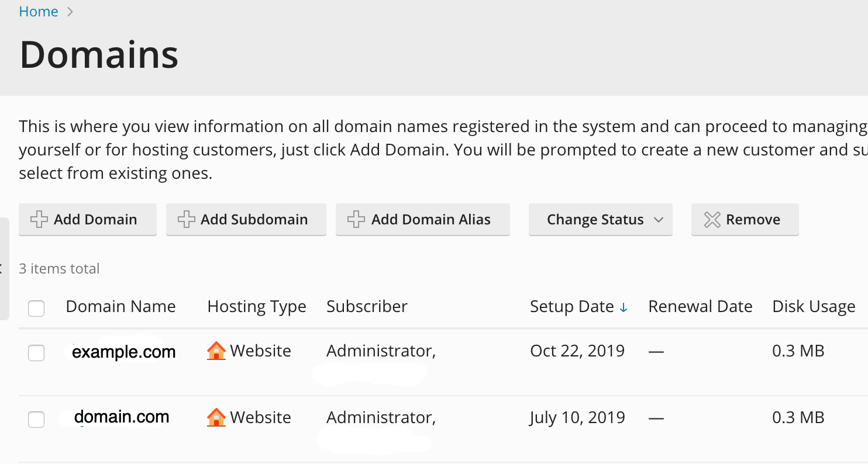This screenshot has width=868, height=464.
Task: Navigate to Home via the breadcrumb
Action: click(38, 11)
